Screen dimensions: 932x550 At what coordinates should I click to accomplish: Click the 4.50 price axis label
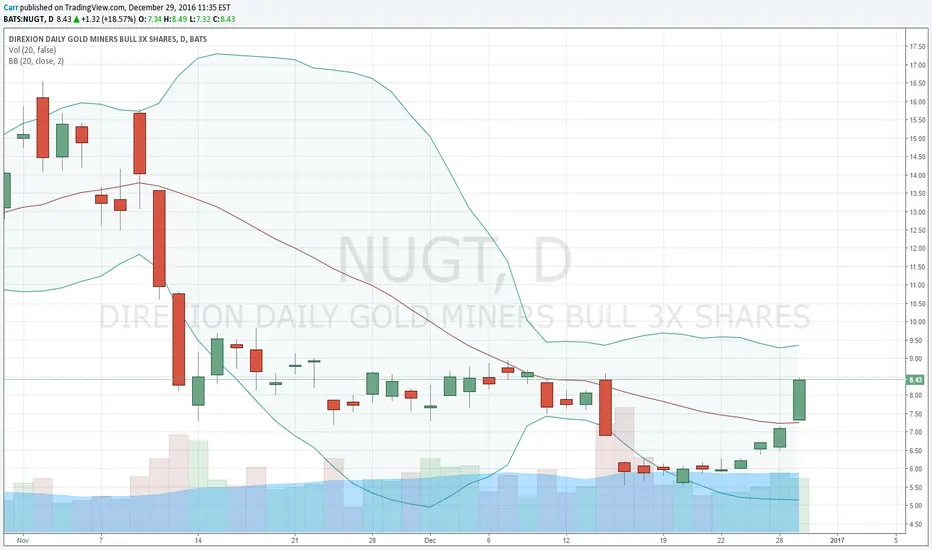point(917,524)
